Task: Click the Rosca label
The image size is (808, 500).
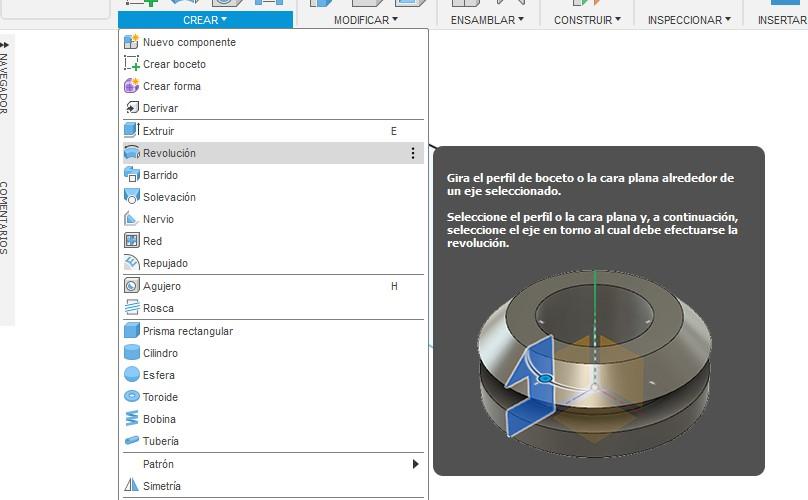Action: (158, 308)
